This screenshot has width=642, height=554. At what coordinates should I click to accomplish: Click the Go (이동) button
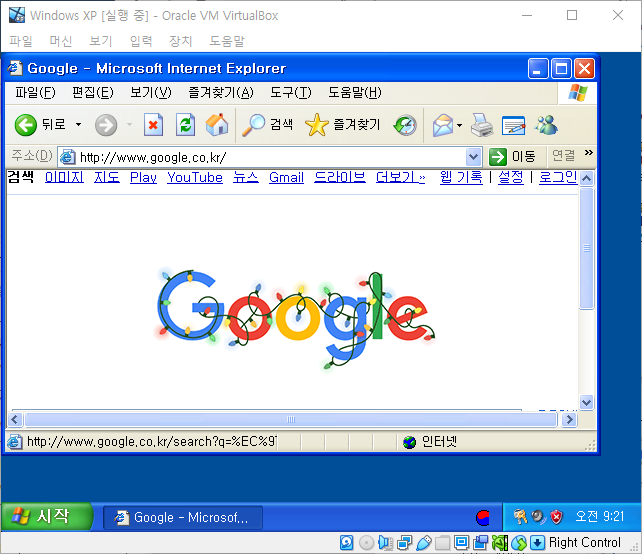(x=513, y=156)
